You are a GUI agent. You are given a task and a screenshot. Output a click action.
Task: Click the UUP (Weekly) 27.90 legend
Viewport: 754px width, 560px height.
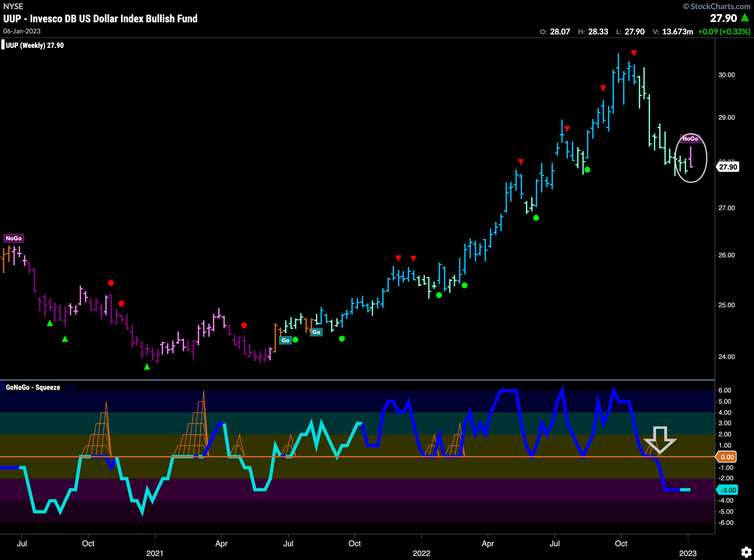[34, 46]
